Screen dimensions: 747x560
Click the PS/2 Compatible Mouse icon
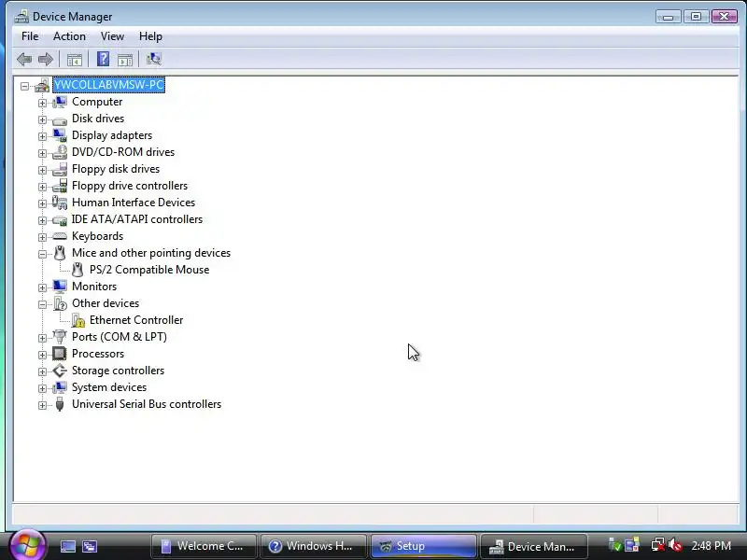coord(78,270)
